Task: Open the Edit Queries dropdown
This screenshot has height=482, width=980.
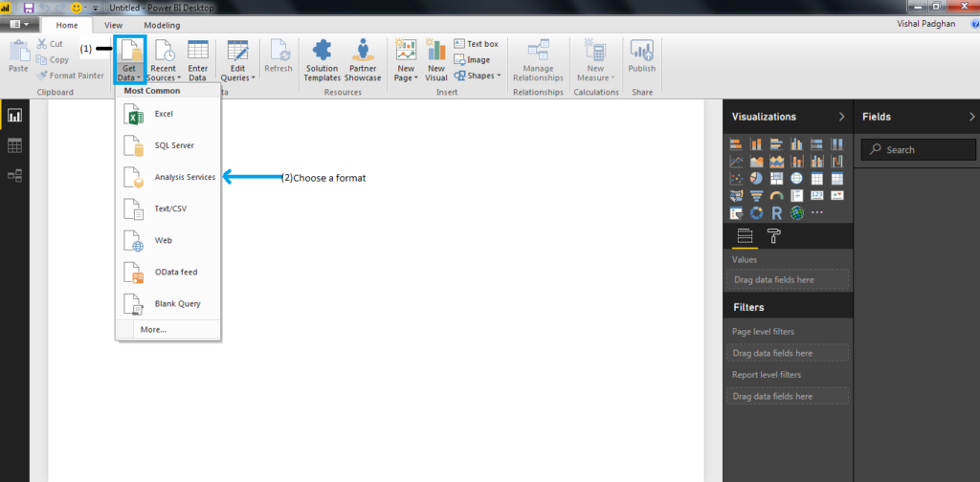Action: (x=238, y=73)
